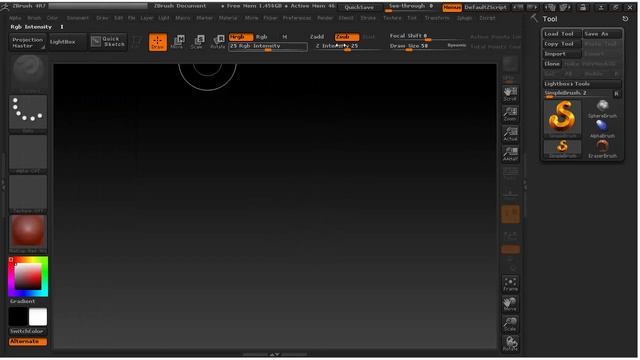This screenshot has height=360, width=640.
Task: Click the Rotate icon on right shelf
Action: [510, 344]
